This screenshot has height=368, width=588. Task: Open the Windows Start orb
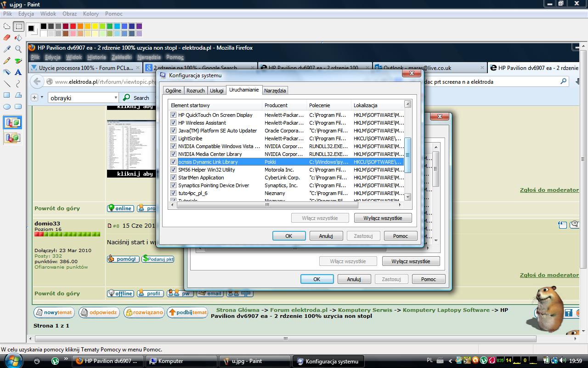(13, 361)
